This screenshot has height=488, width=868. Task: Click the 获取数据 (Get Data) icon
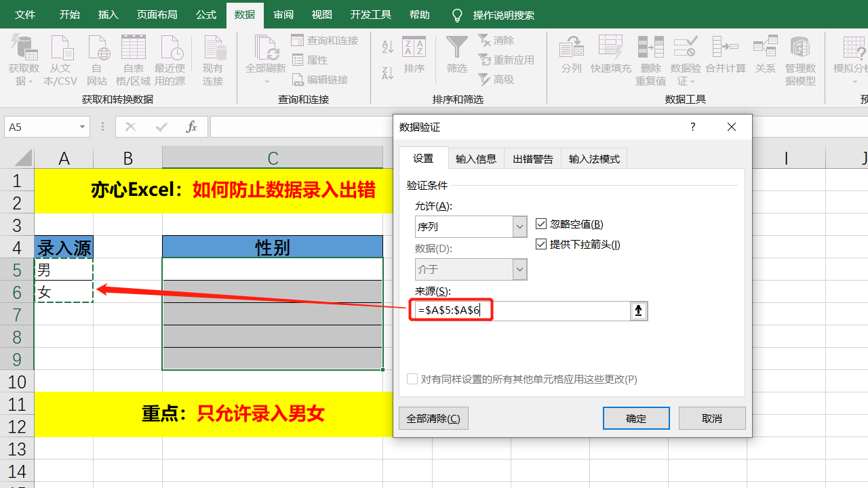tap(24, 47)
